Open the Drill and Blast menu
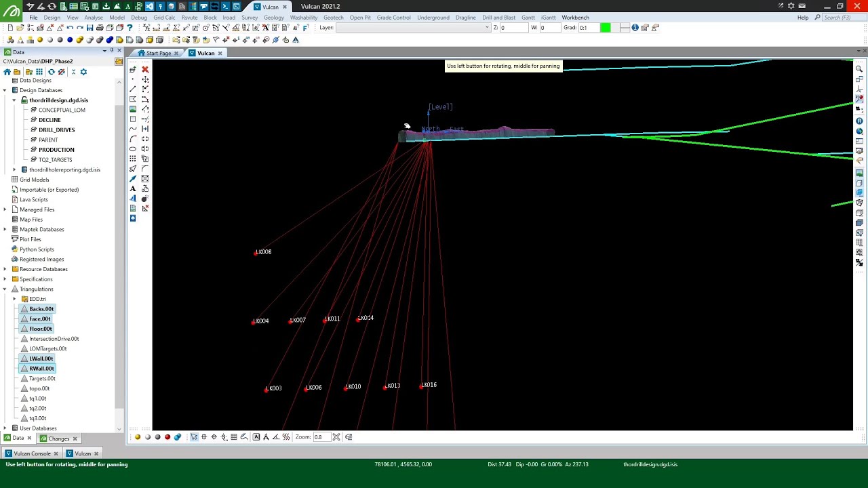The width and height of the screenshot is (868, 488). (499, 18)
